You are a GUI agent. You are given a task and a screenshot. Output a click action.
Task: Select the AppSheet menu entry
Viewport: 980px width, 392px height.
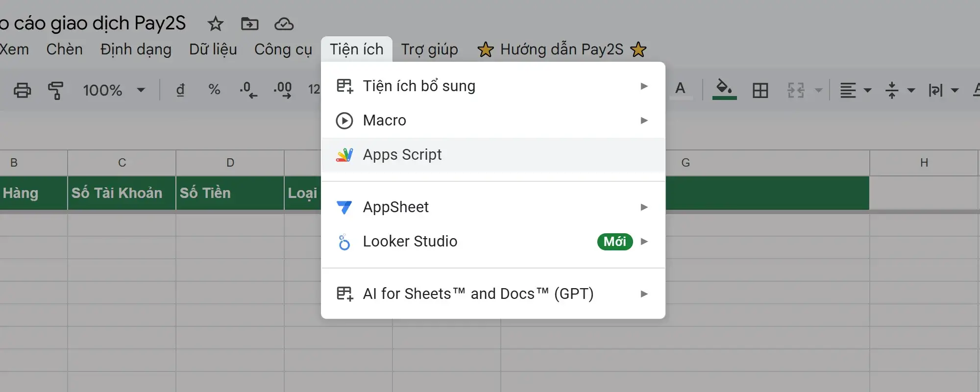click(493, 207)
